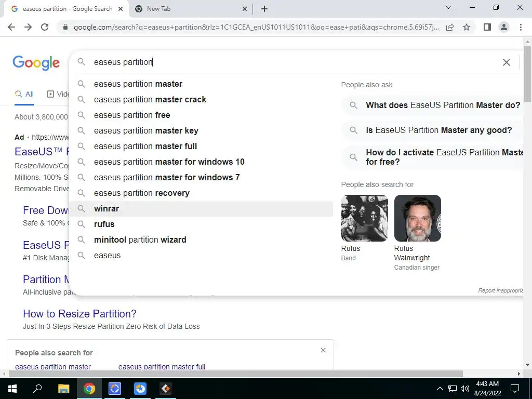Screen dimensions: 532x399
Task: Select the plain easeus suggestion
Action: pos(201,256)
